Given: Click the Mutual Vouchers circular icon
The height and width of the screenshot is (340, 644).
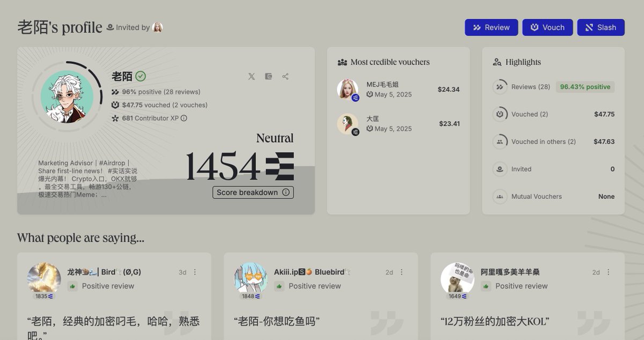Looking at the screenshot, I should coord(500,196).
